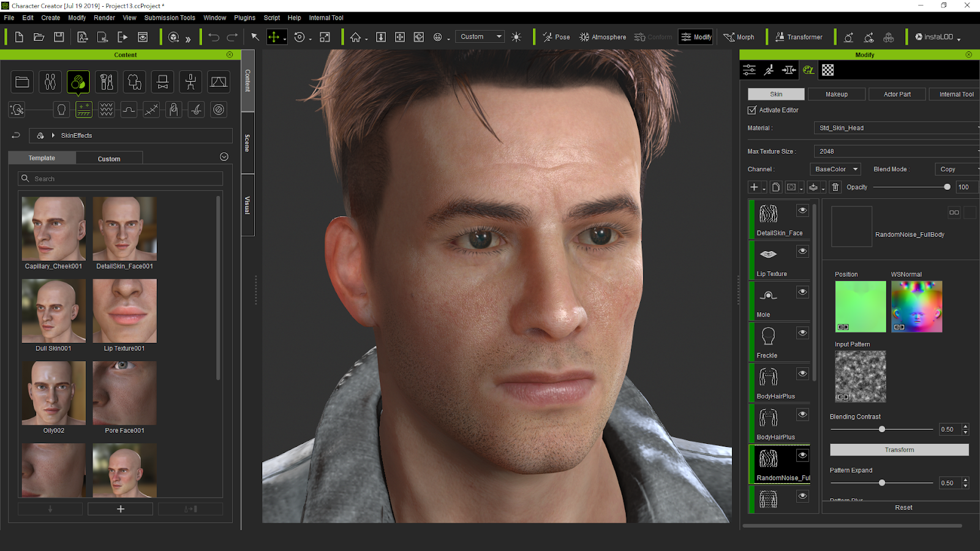Switch to the Custom content tab
The height and width of the screenshot is (551, 980).
point(109,159)
